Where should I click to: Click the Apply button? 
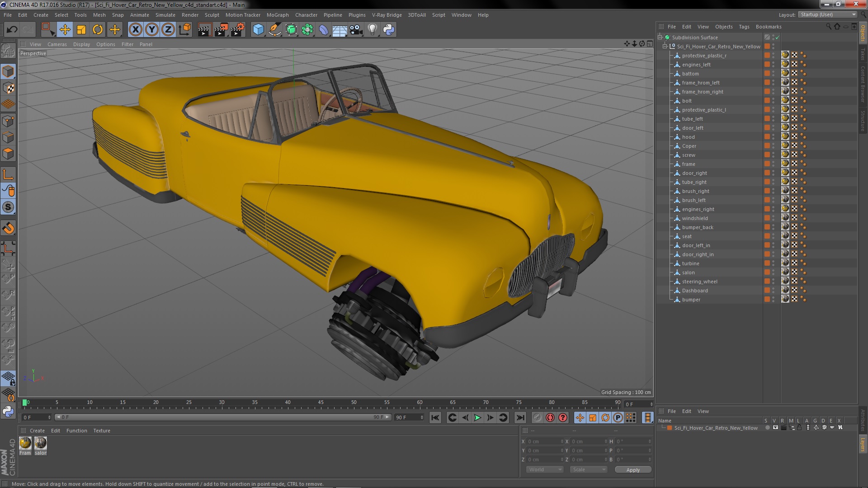pos(632,469)
